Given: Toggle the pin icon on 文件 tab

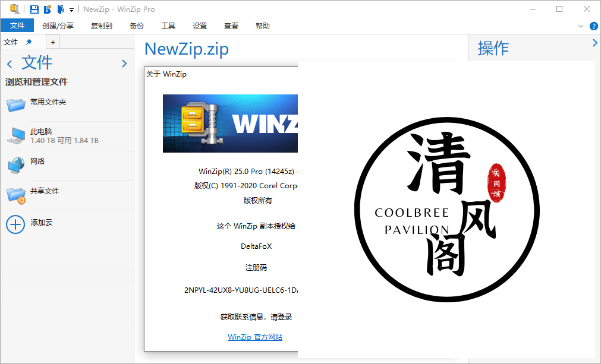Looking at the screenshot, I should coord(29,42).
